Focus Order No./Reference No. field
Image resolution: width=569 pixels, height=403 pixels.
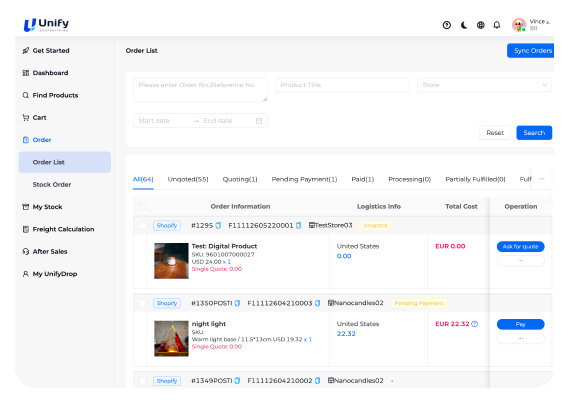(x=200, y=90)
